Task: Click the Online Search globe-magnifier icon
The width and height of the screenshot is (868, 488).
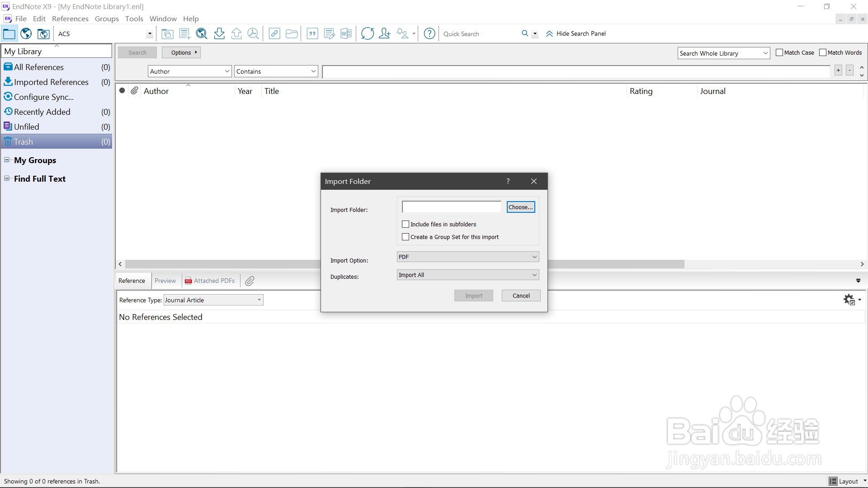Action: coord(202,33)
